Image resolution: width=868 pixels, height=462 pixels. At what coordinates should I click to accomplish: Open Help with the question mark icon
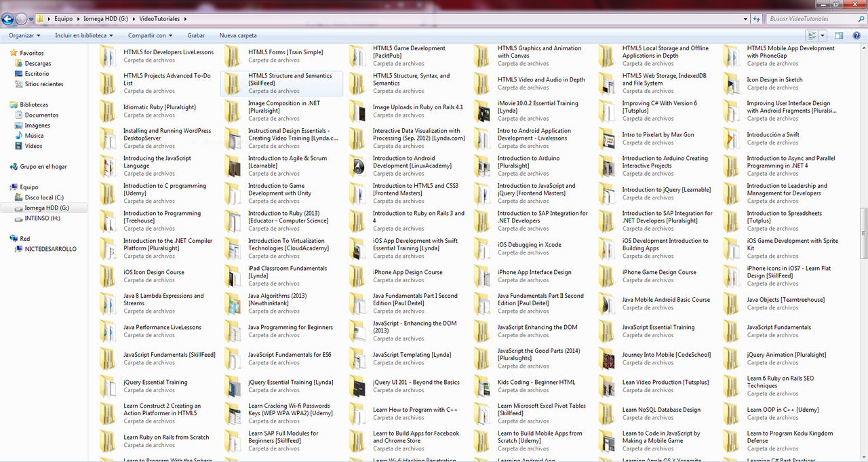click(858, 35)
